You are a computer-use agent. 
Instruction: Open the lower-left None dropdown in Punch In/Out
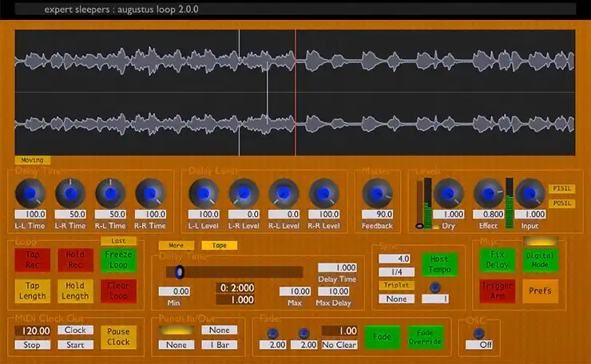click(177, 345)
